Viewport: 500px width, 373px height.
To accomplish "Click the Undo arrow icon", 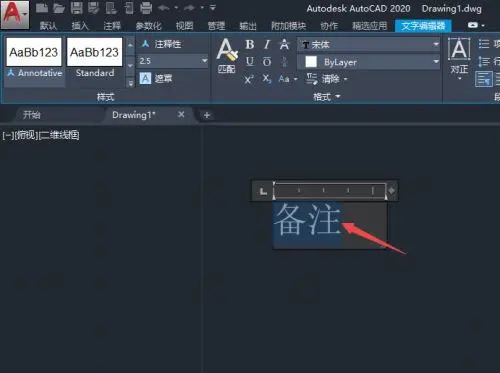I will pyautogui.click(x=164, y=8).
